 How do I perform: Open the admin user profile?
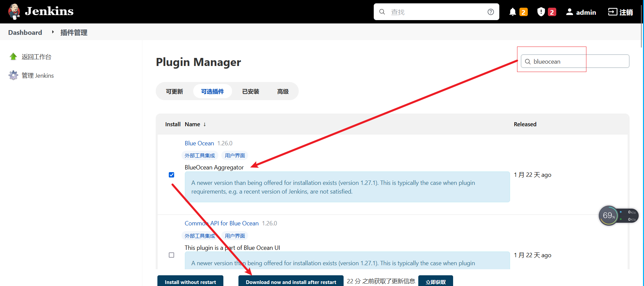(x=581, y=12)
